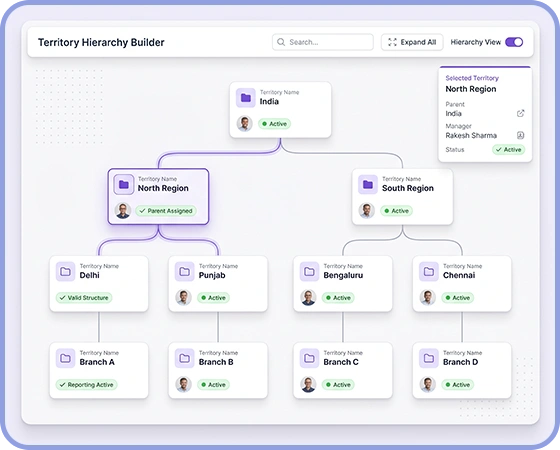Select North Region node title

[163, 188]
